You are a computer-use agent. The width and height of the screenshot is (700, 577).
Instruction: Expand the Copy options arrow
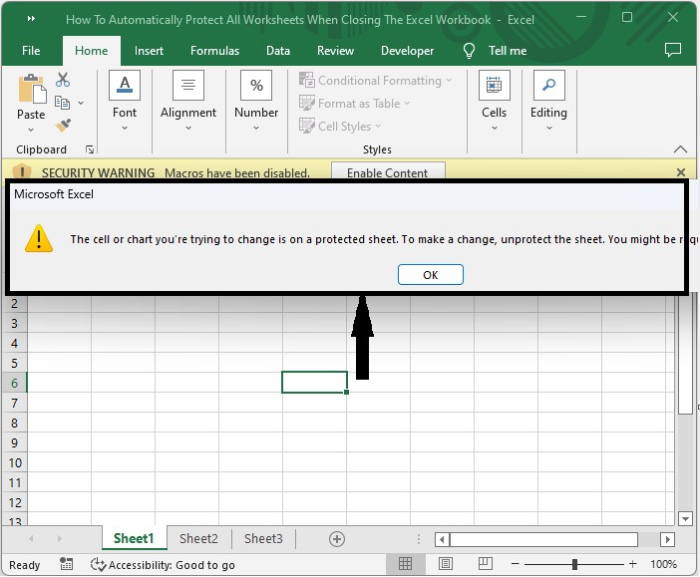tap(81, 103)
